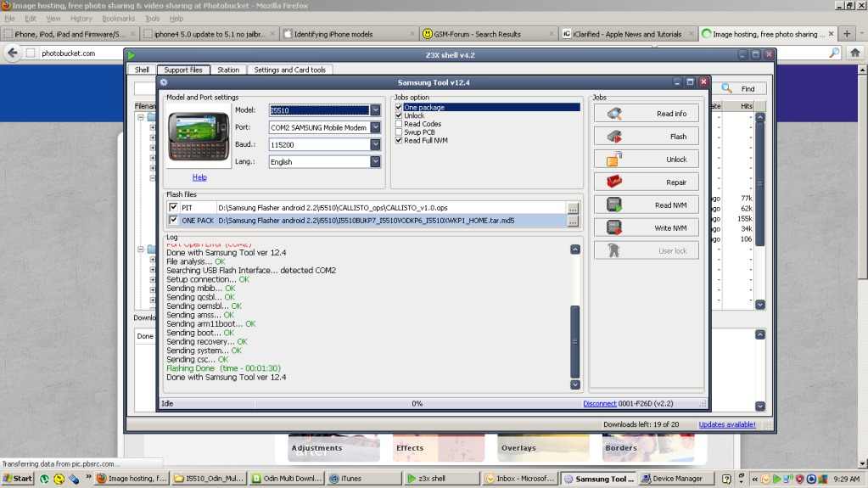
Task: Switch to the Shell tab in Z3X shell
Action: point(142,70)
